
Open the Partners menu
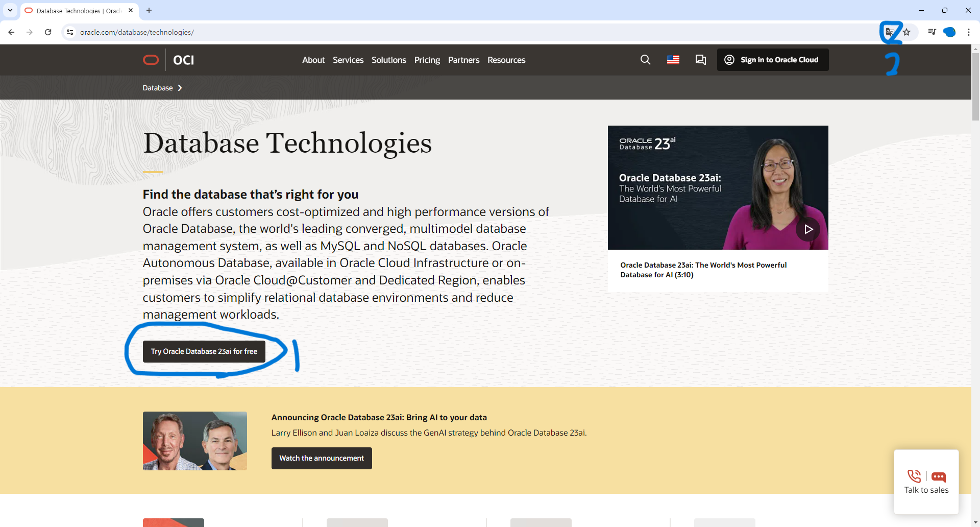coord(463,60)
